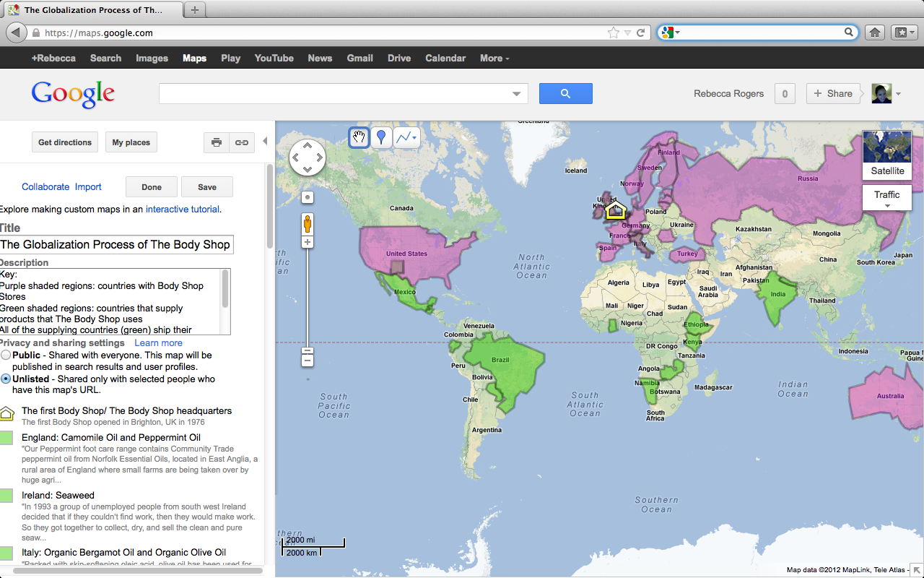
Task: Click the Done button
Action: point(152,186)
